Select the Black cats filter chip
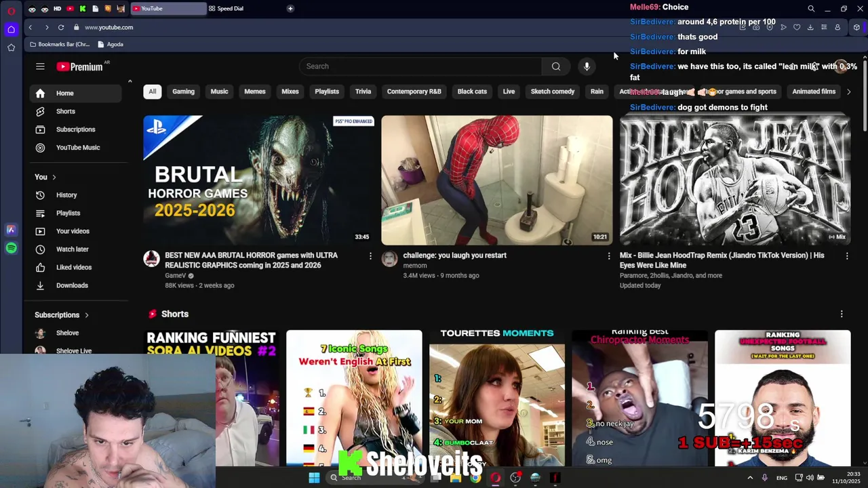The image size is (868, 488). 472,91
